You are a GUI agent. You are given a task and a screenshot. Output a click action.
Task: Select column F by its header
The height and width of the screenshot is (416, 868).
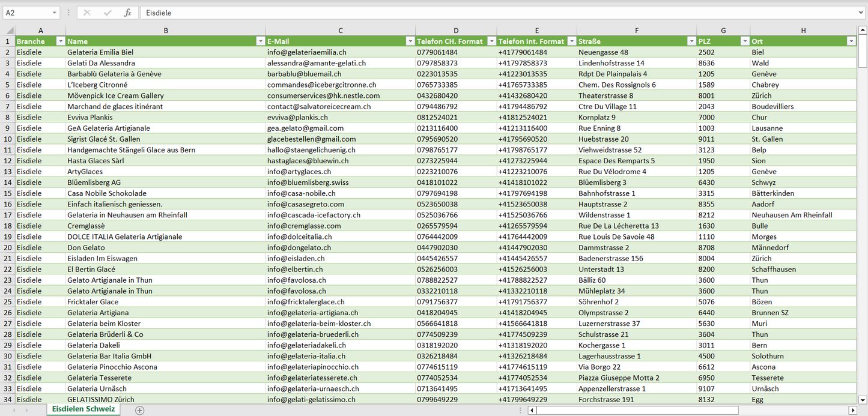636,30
